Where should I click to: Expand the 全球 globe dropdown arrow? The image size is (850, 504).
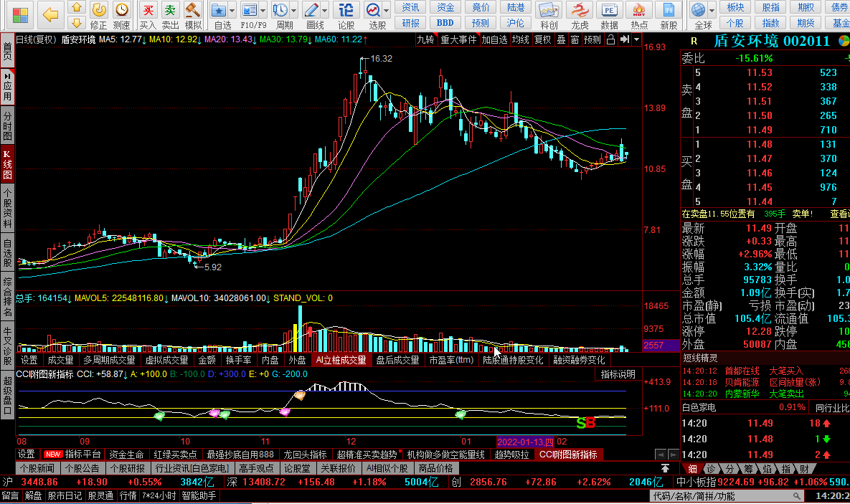(712, 10)
